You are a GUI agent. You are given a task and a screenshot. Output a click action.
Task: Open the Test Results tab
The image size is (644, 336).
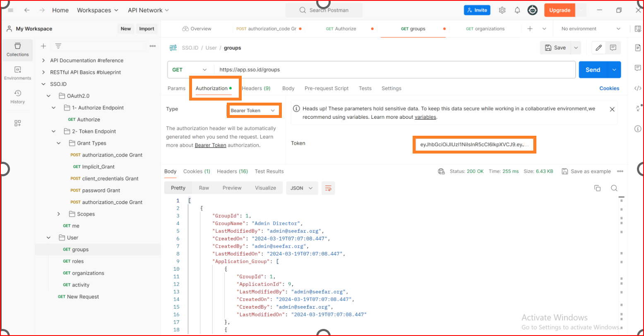(x=269, y=171)
